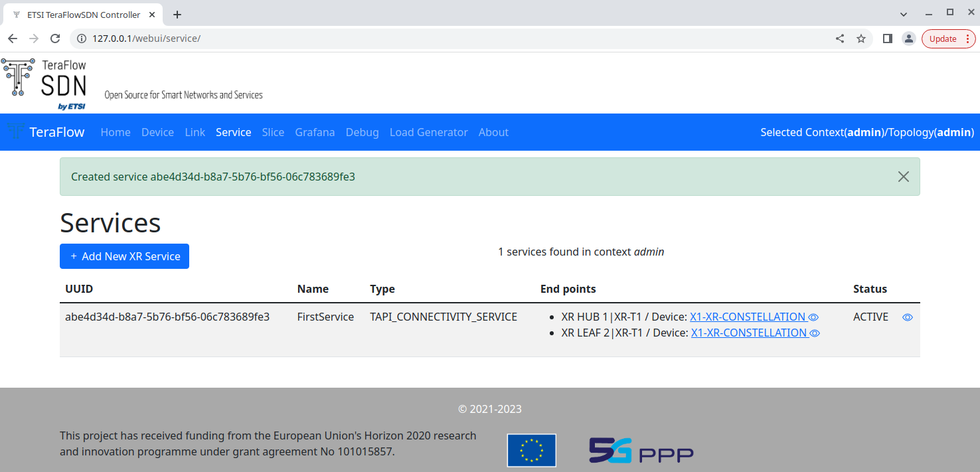This screenshot has height=472, width=980.
Task: Click eye icon beside XR HUB 1 device
Action: (x=813, y=317)
